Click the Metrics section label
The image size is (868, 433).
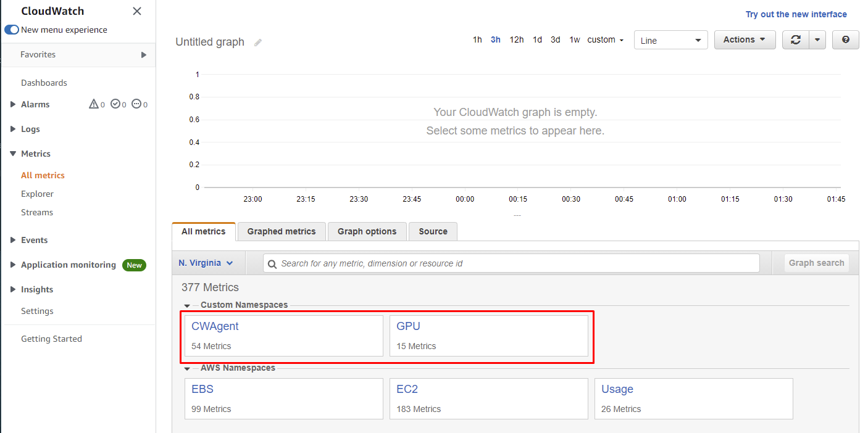(36, 154)
